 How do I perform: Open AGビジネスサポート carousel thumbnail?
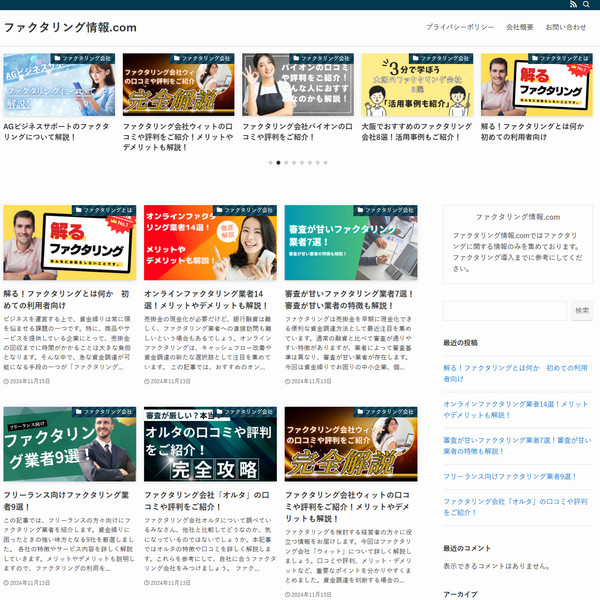59,85
